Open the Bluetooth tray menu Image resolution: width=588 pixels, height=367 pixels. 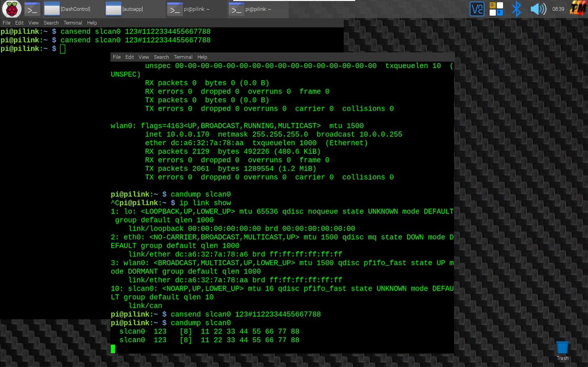516,9
